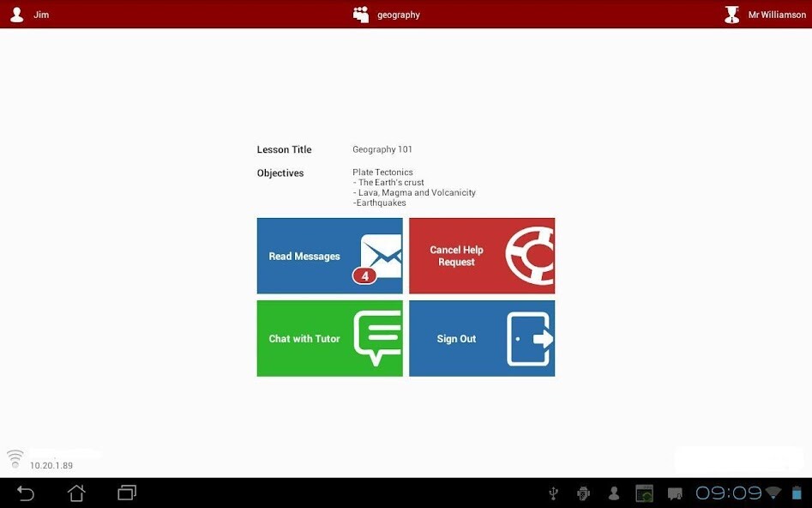Screen dimensions: 812x508
Task: Open the unread messages badge showing 4
Action: 364,275
